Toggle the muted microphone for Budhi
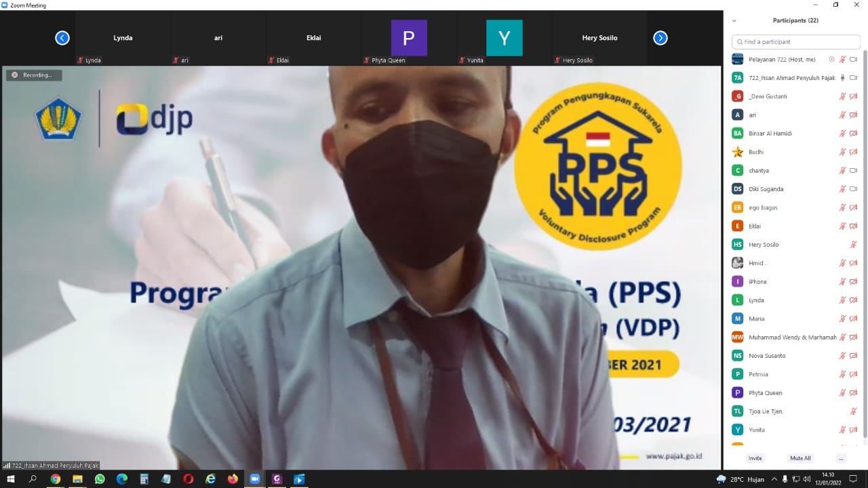Image resolution: width=868 pixels, height=488 pixels. [x=842, y=152]
